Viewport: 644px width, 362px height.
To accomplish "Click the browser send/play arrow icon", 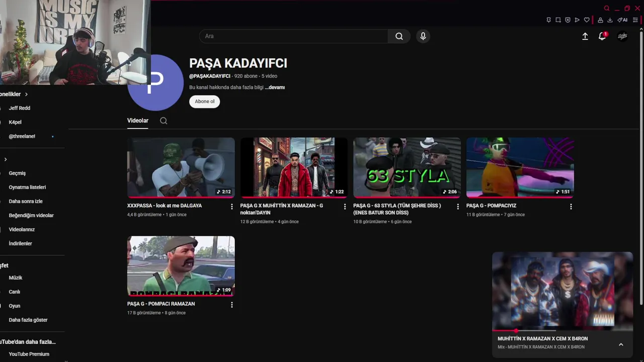I will pos(577,20).
